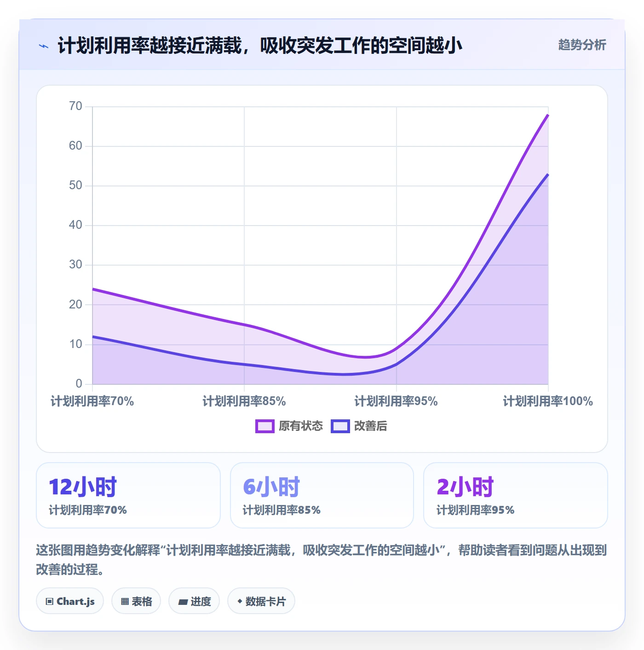Image resolution: width=644 pixels, height=650 pixels.
Task: Click the 计划利用率95% caption under 2小时
Action: (475, 510)
